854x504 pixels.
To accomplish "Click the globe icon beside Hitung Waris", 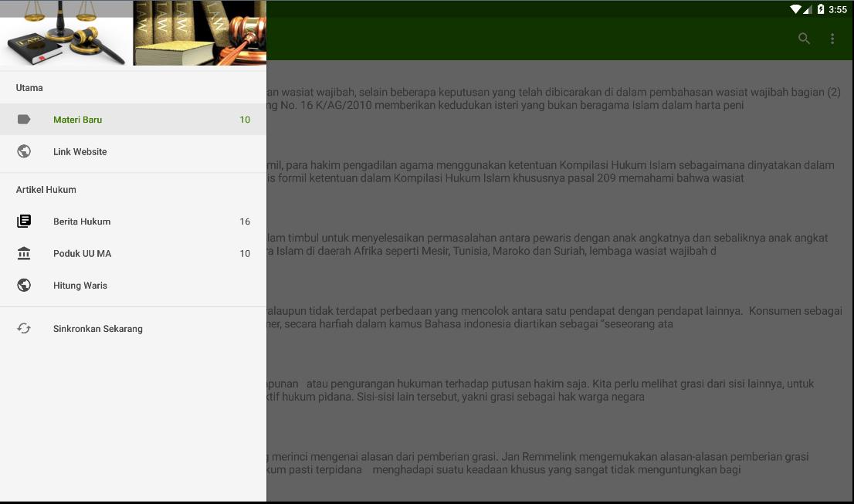I will click(x=24, y=286).
